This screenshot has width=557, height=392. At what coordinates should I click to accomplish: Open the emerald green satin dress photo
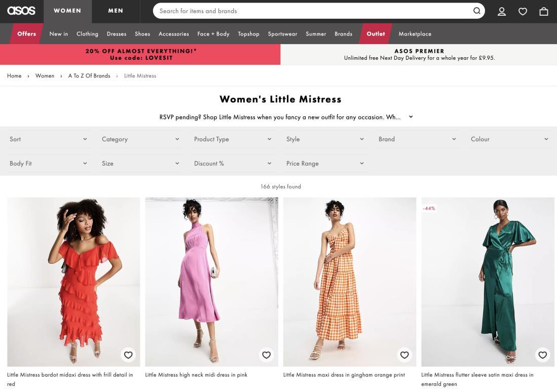pos(488,282)
